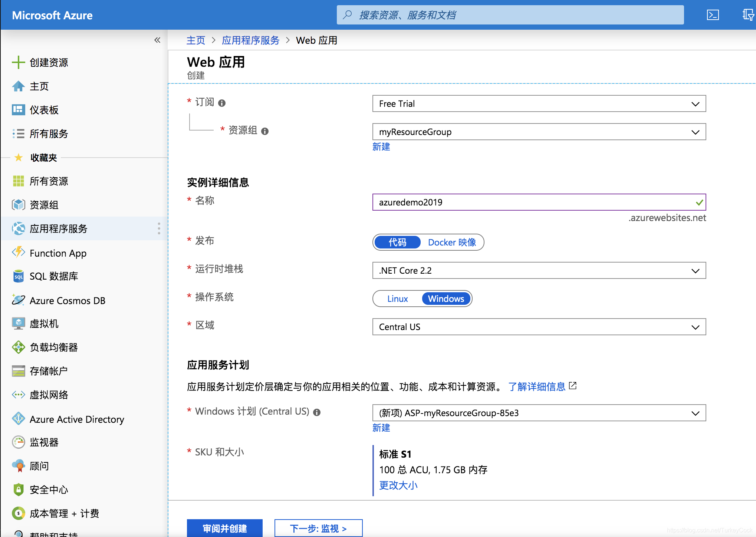Click the 下一步: 监视 button
The height and width of the screenshot is (537, 756).
(x=318, y=528)
